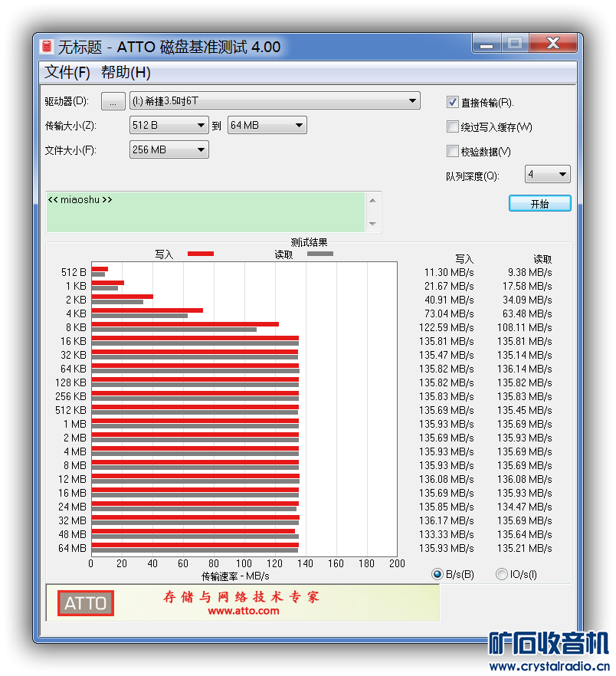Click the 134.47 MB/s read value
The height and width of the screenshot is (676, 616).
pyautogui.click(x=525, y=507)
